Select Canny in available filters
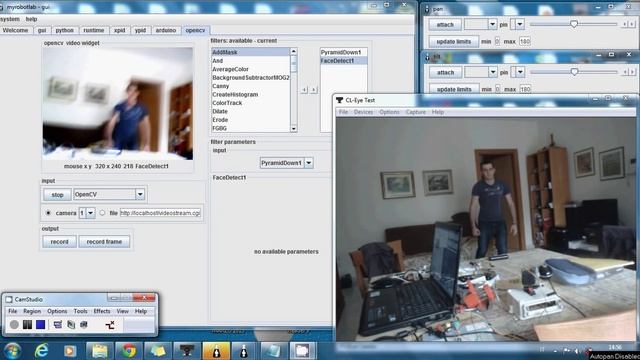 (251, 86)
